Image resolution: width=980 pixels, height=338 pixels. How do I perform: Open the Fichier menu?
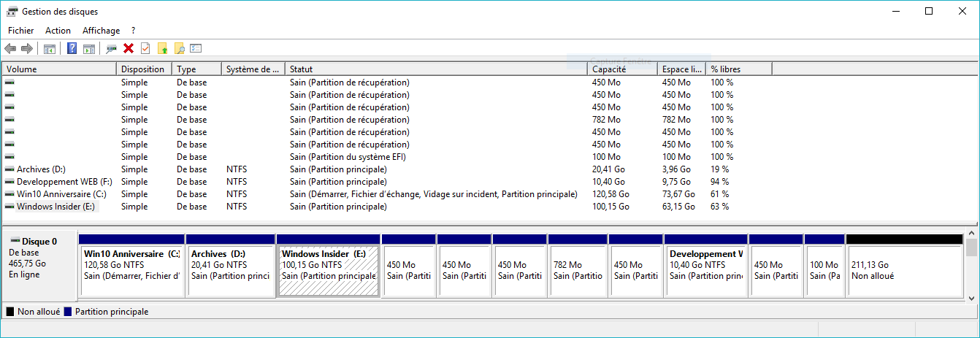click(x=20, y=31)
